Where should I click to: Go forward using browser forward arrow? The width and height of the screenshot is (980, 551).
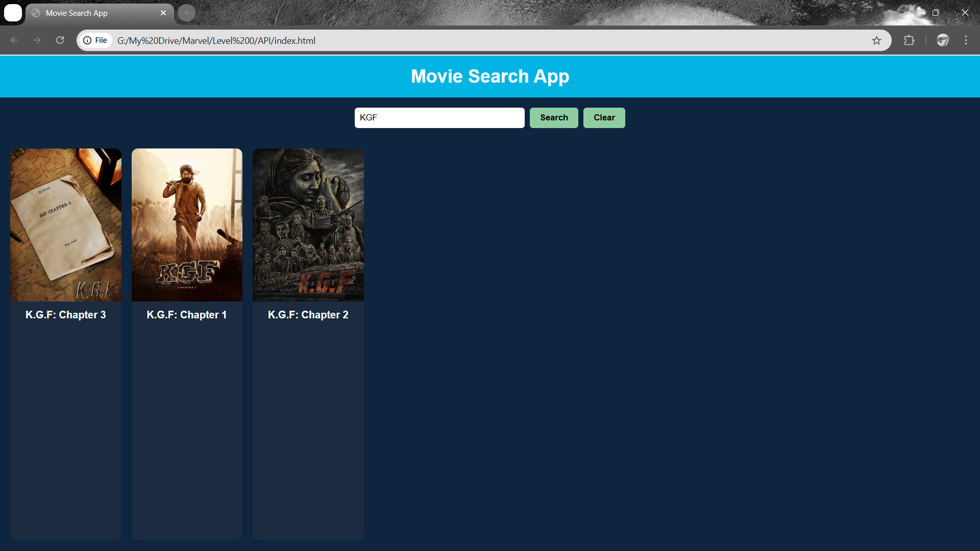pos(37,40)
